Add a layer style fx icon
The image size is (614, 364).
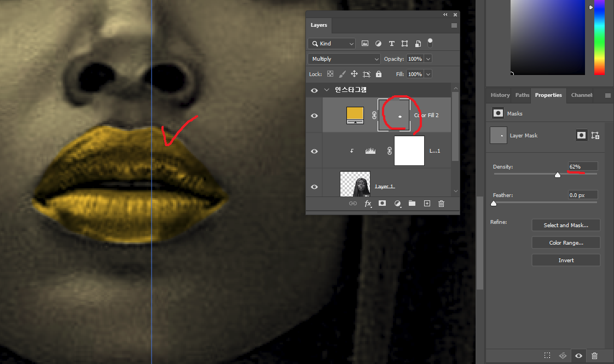(368, 204)
